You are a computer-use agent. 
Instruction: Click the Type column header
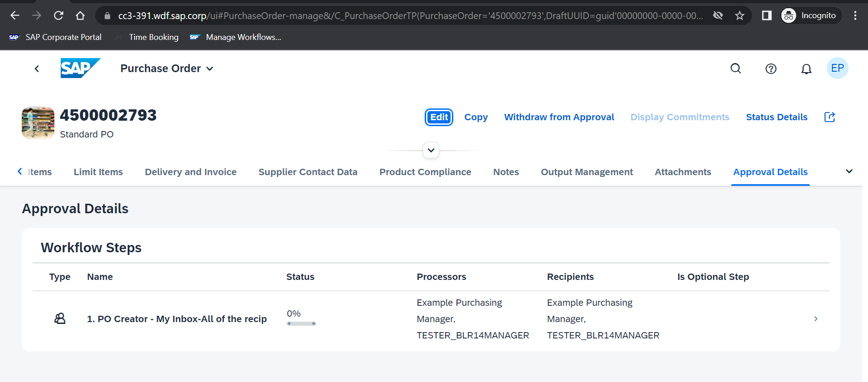pyautogui.click(x=60, y=277)
